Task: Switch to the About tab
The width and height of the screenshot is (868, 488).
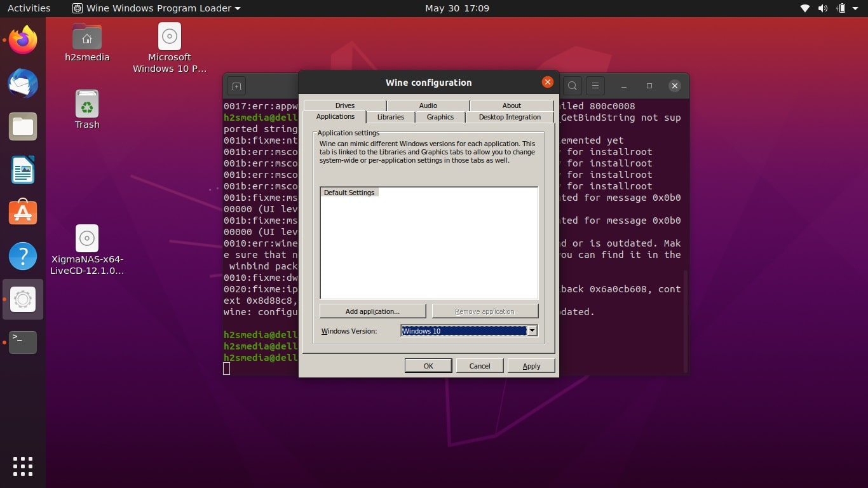Action: 512,105
